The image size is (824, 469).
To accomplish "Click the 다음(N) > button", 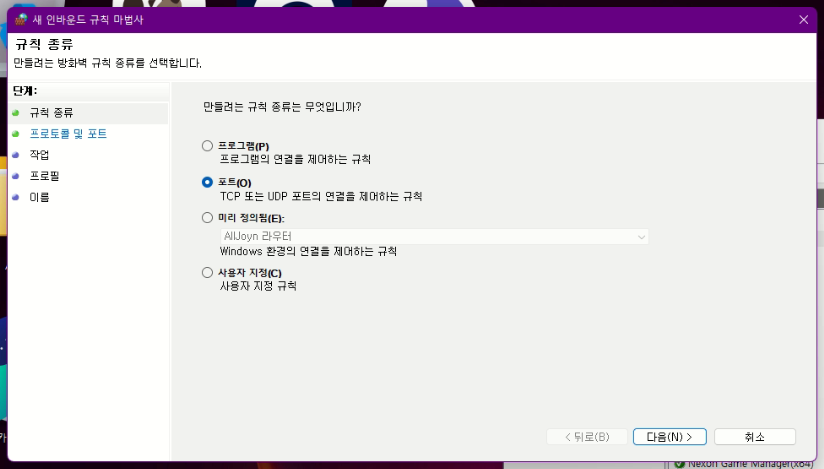I will click(x=670, y=437).
